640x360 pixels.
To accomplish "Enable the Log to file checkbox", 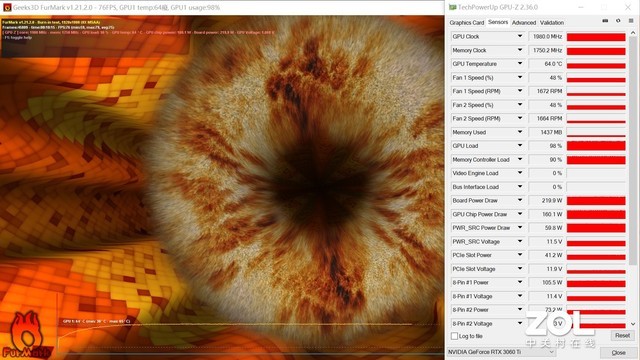I will coord(454,336).
